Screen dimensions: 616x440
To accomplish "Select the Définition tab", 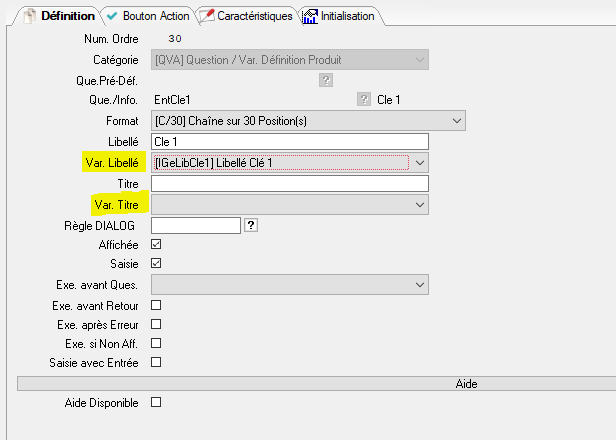I will pos(59,16).
